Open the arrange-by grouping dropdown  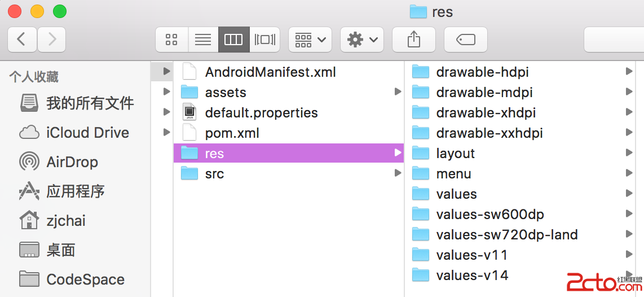pyautogui.click(x=310, y=40)
